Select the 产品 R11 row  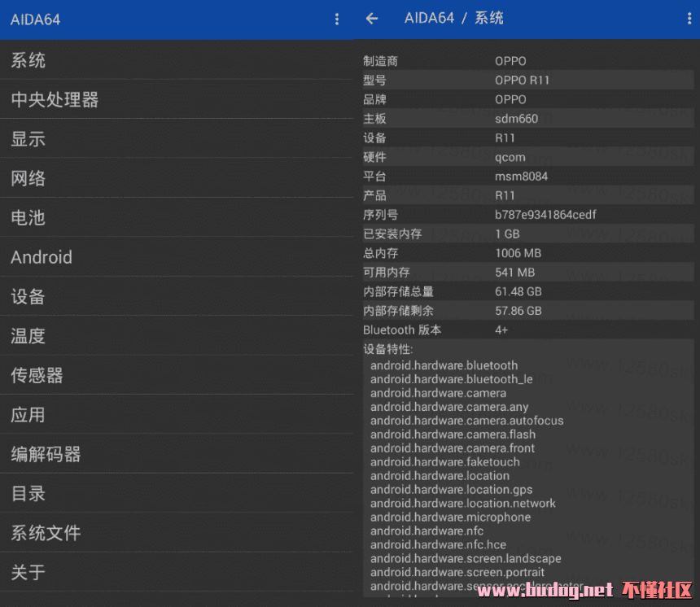tap(528, 195)
